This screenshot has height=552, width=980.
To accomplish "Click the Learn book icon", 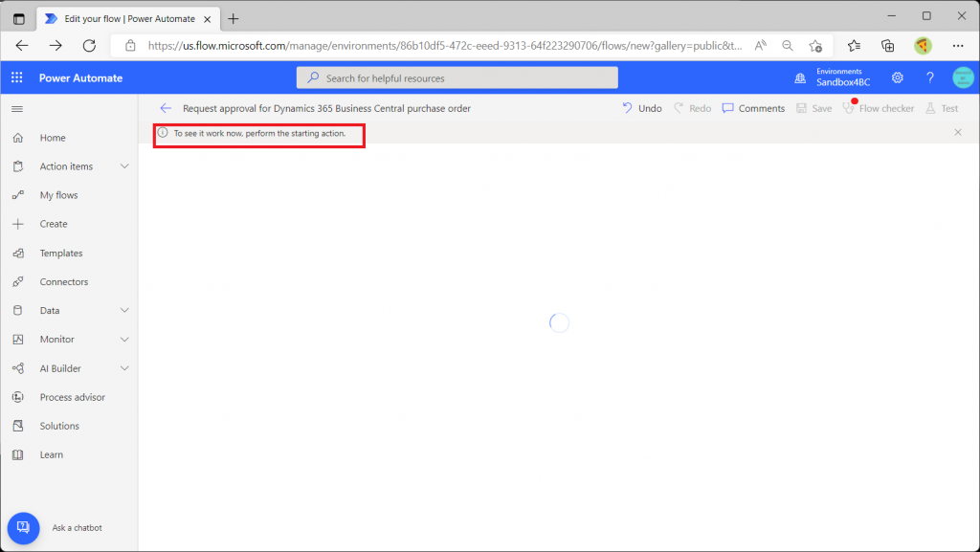I will [18, 454].
